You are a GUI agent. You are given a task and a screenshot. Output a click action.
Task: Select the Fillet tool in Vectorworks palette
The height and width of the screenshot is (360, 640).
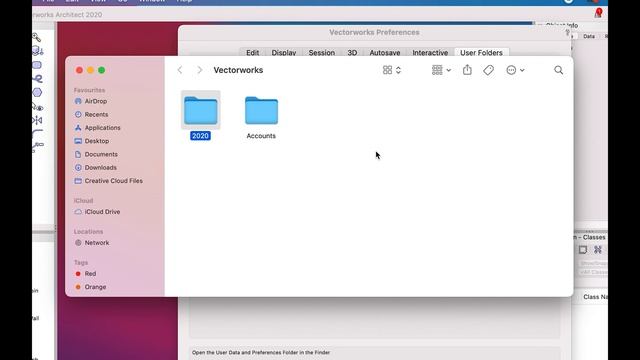click(37, 133)
